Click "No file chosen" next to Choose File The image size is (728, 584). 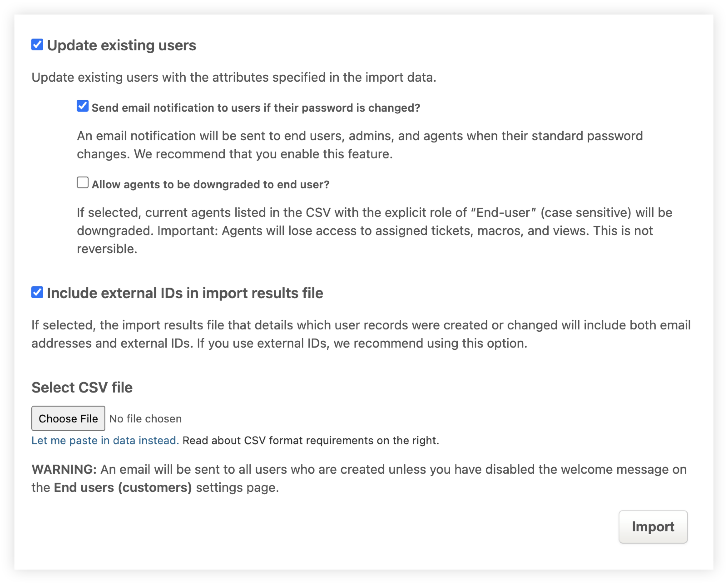point(145,418)
